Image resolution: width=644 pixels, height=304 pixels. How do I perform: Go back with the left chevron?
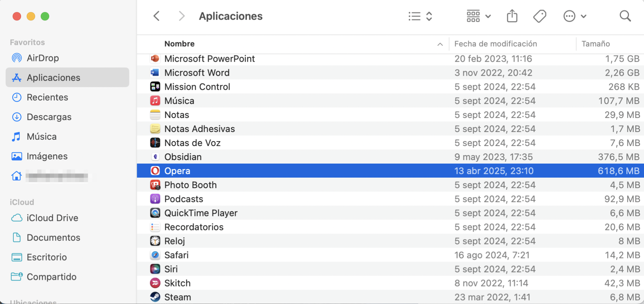click(157, 16)
